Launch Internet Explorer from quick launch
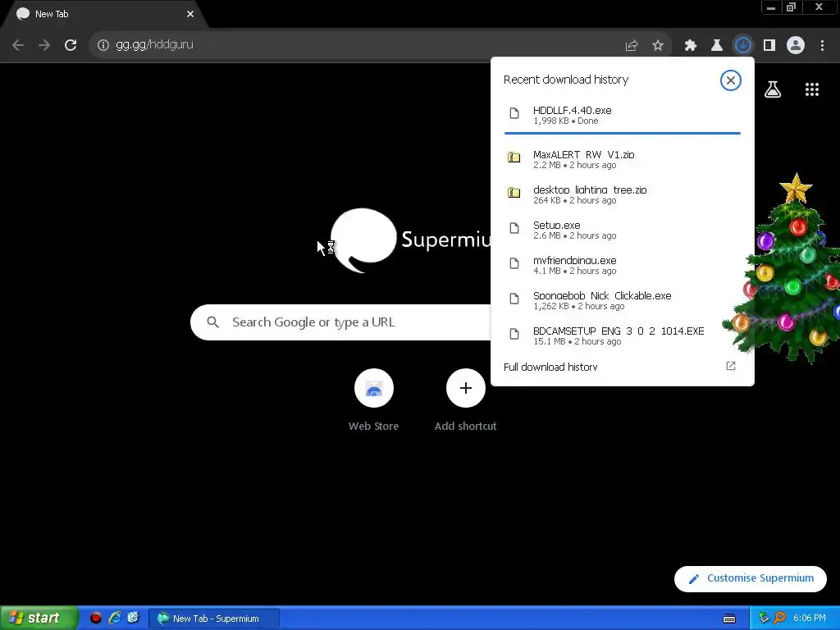 pyautogui.click(x=115, y=618)
